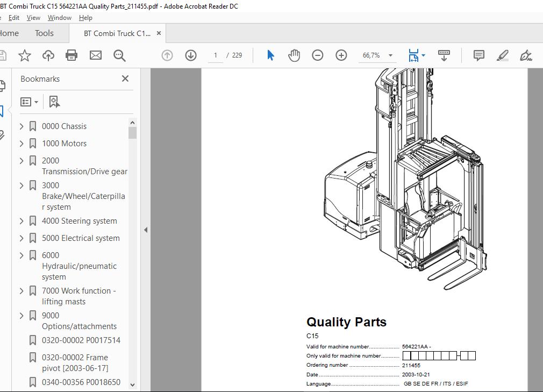Click the zoom out minus icon
Viewport: 543px width, 392px height.
click(318, 55)
